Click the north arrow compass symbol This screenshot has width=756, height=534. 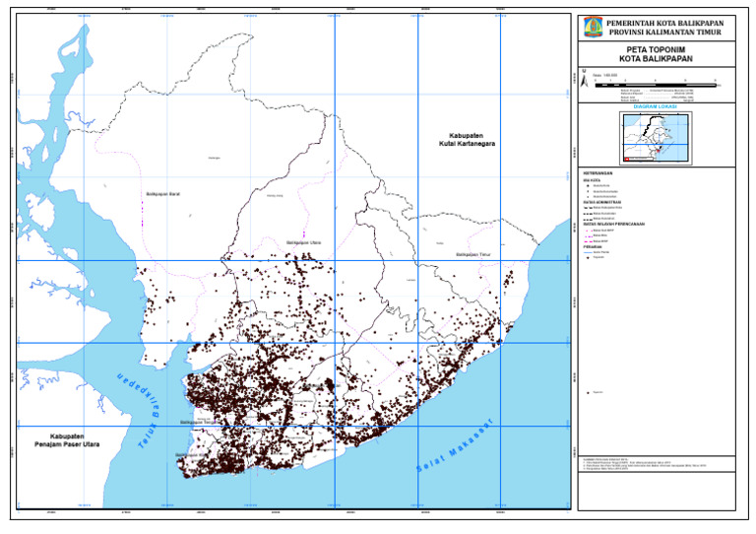pos(585,83)
